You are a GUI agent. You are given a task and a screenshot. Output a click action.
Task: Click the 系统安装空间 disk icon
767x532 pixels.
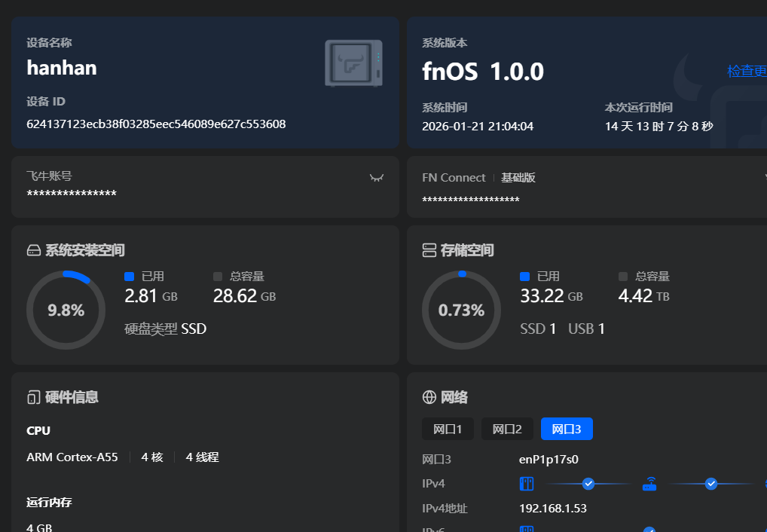pos(33,250)
